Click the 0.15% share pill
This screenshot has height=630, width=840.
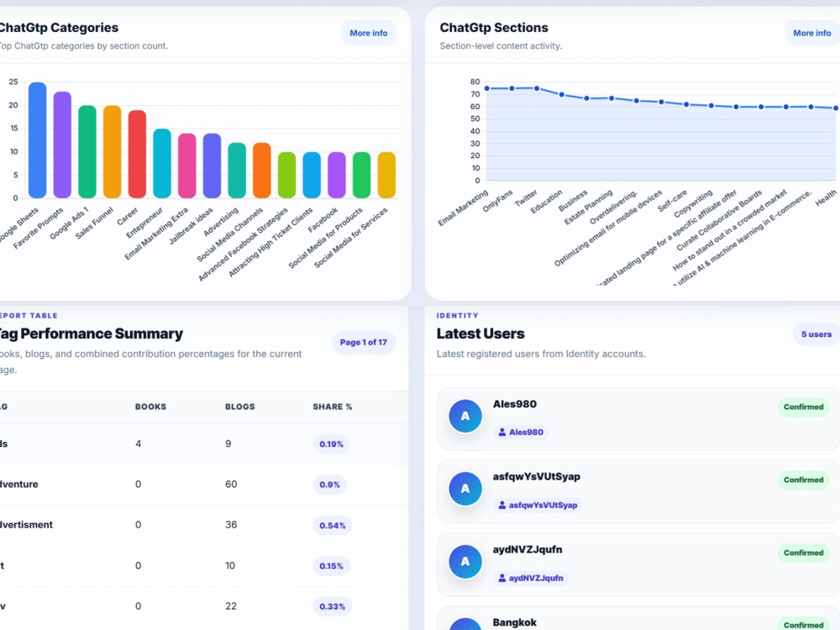click(x=331, y=566)
